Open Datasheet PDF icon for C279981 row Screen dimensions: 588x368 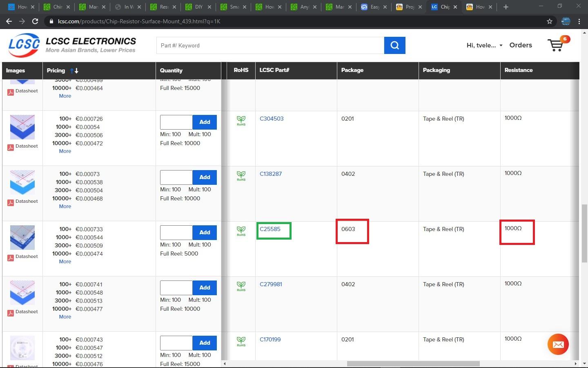(x=11, y=313)
